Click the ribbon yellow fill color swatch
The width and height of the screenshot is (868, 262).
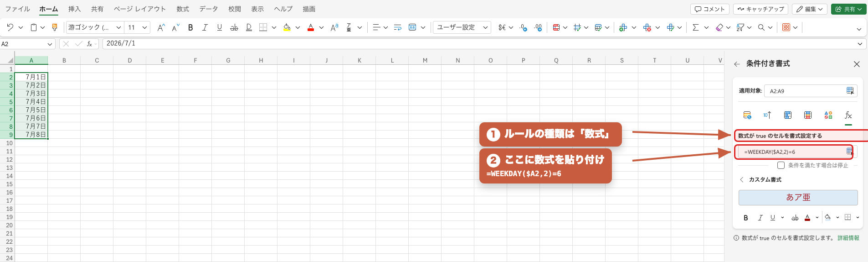(x=287, y=27)
